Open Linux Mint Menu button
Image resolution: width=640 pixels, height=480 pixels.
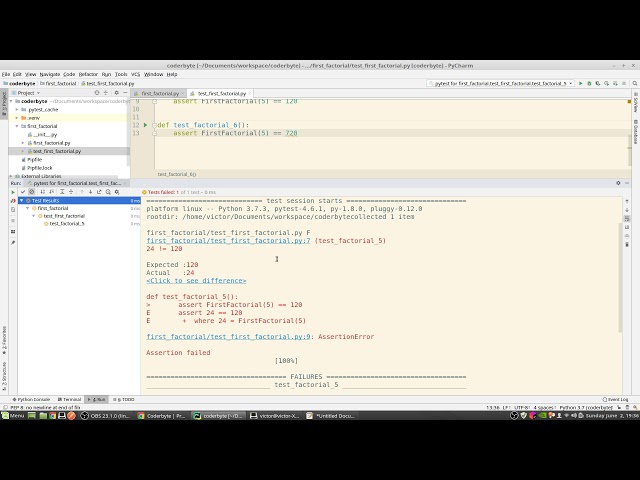(x=13, y=416)
